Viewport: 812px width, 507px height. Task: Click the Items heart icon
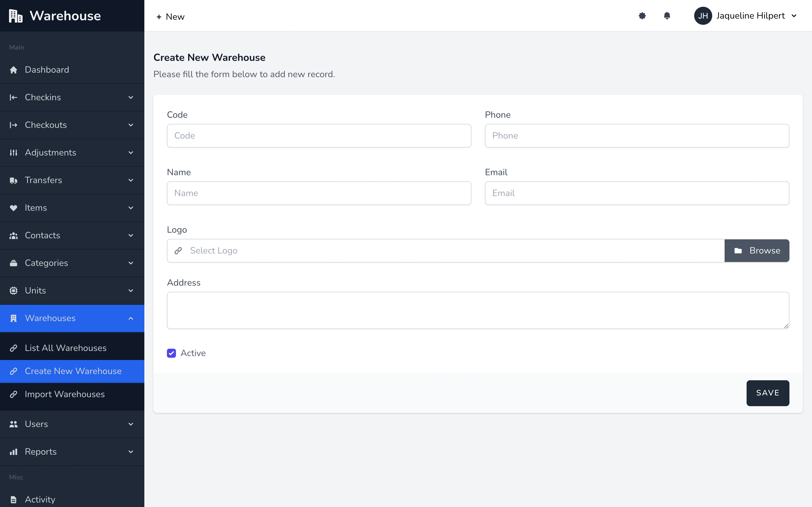(x=14, y=208)
